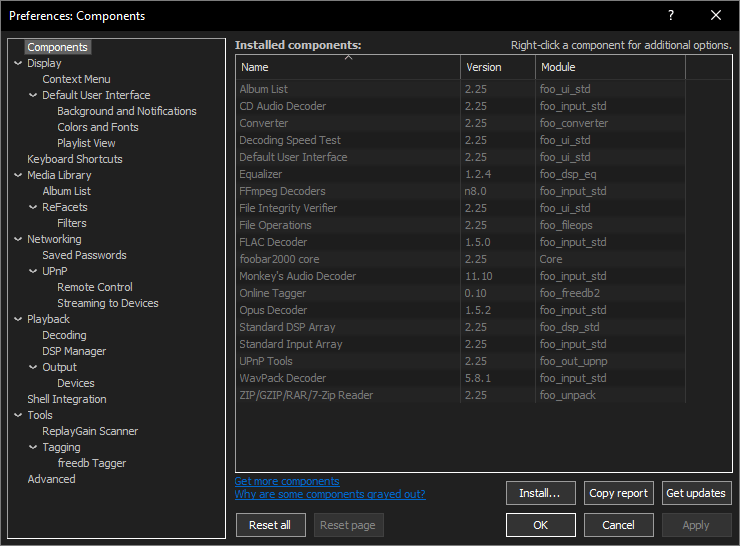Select the FFmpeg Decoders component row
The image size is (740, 546).
coord(282,191)
